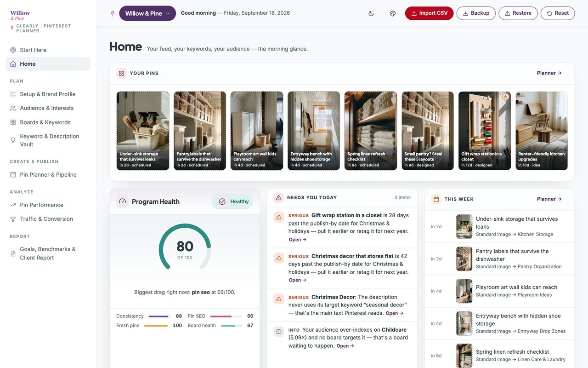
Task: Click the Client Report document icon
Action: tap(13, 253)
